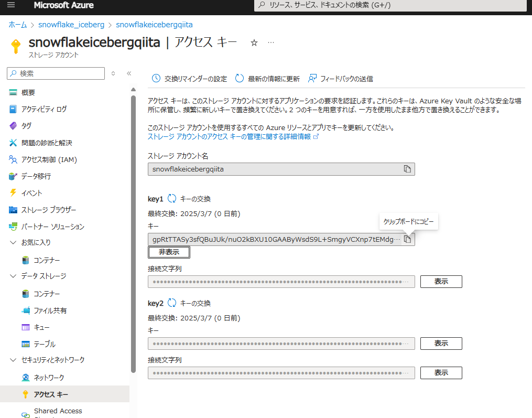Open アクティビティ ログ in sidebar
The height and width of the screenshot is (418, 532).
(x=64, y=109)
